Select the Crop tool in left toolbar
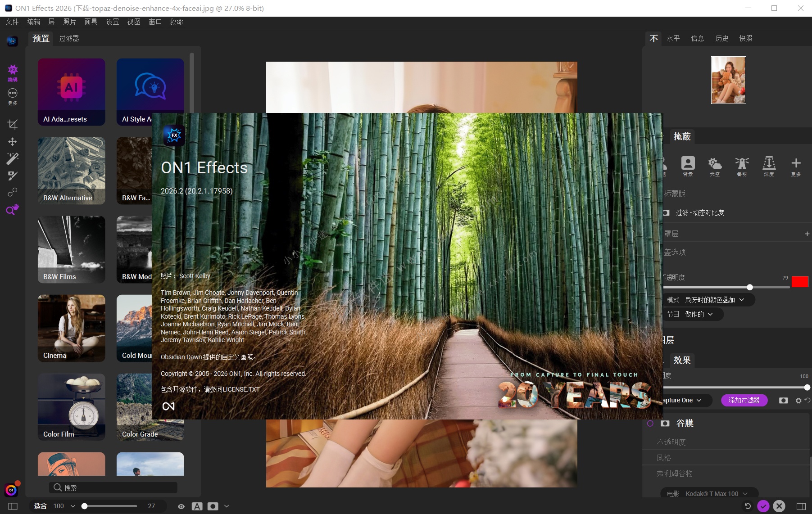This screenshot has height=514, width=812. pos(13,125)
